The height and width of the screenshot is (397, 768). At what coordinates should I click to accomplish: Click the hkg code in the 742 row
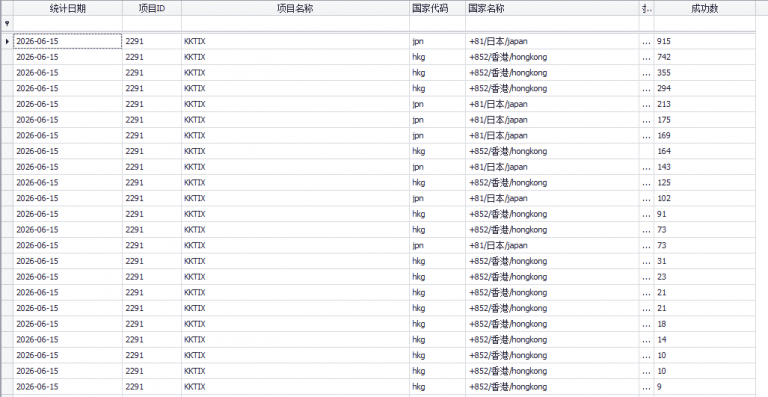[437, 57]
